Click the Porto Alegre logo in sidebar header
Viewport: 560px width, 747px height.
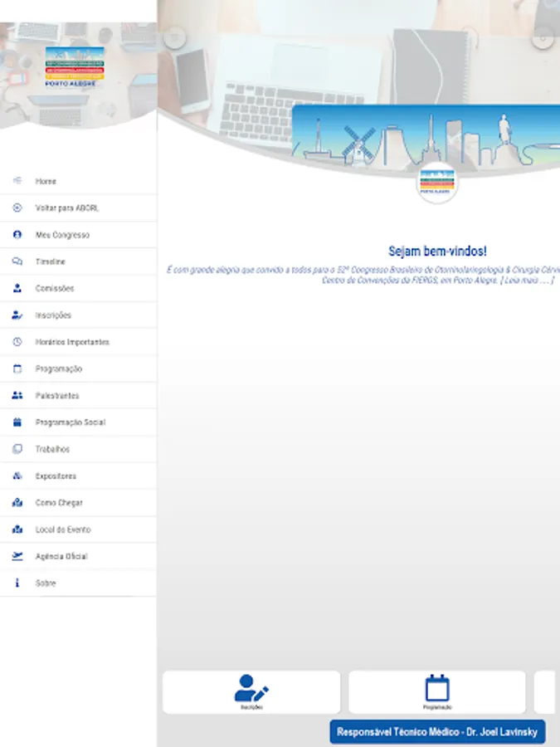tap(75, 66)
